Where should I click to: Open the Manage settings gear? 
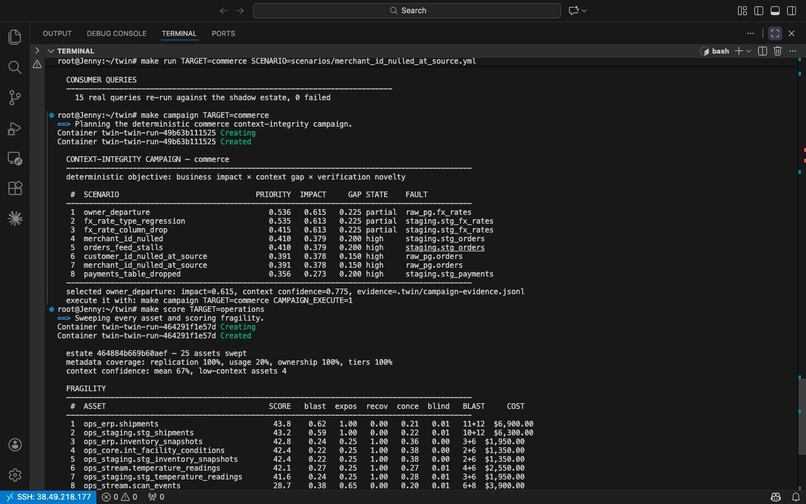tap(14, 475)
